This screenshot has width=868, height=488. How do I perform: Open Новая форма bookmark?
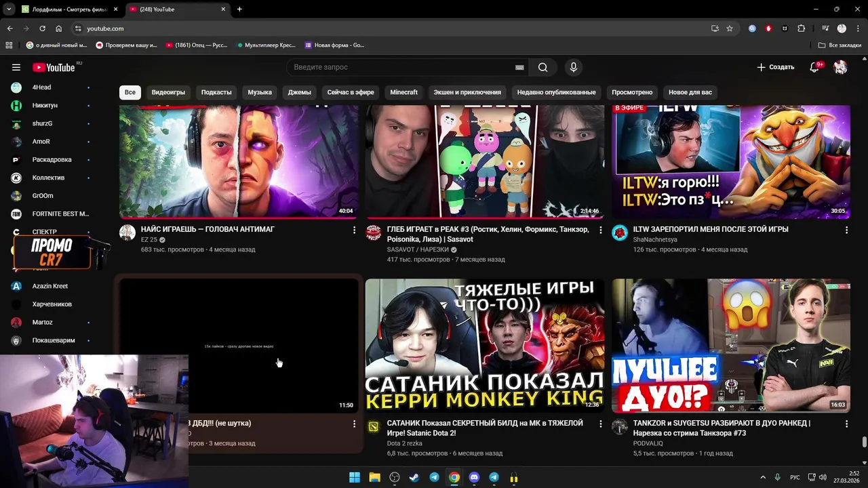point(334,45)
